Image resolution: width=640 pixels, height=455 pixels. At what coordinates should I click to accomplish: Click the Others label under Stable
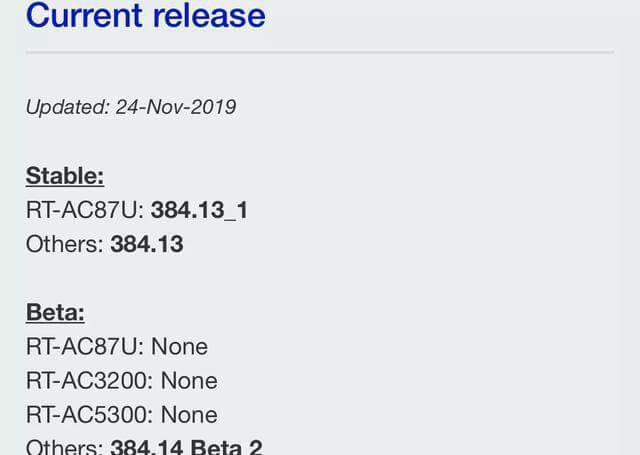pos(62,244)
